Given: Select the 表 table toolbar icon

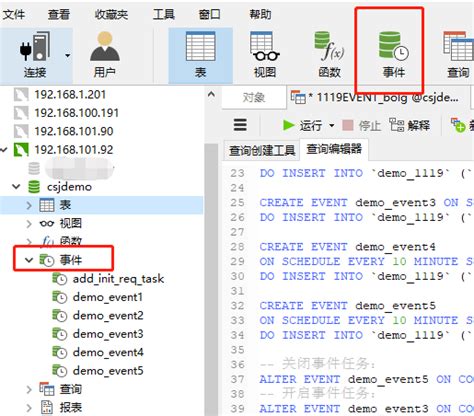Looking at the screenshot, I should 200,55.
